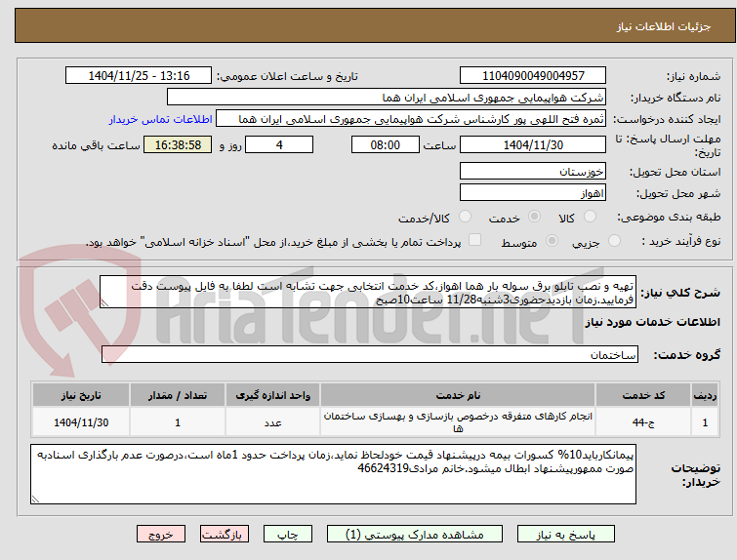This screenshot has height=560, width=737.
Task: Click the unit cell عدد
Action: (272, 422)
